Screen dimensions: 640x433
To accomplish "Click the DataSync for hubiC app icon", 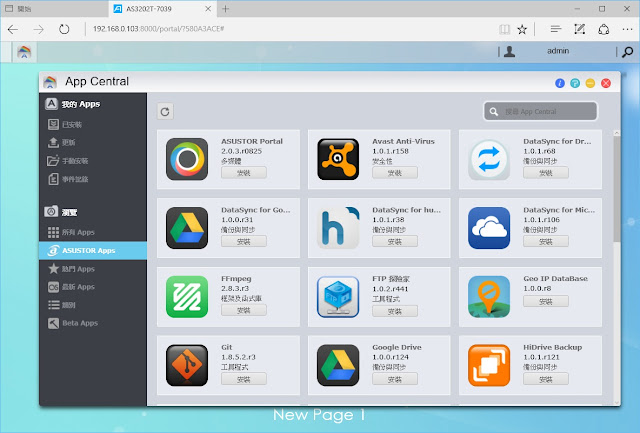I will tap(338, 228).
